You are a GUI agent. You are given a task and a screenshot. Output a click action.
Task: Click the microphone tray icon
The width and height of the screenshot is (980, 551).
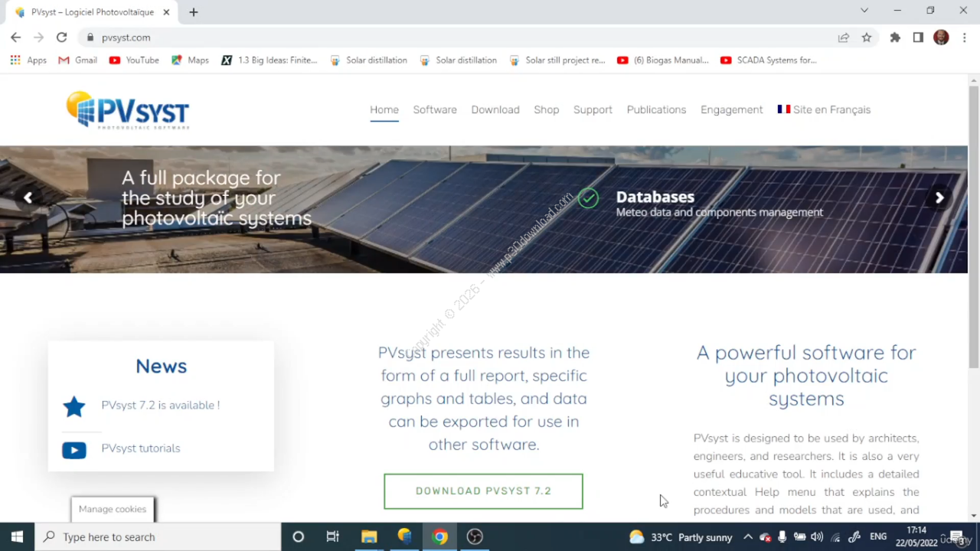[x=782, y=537]
